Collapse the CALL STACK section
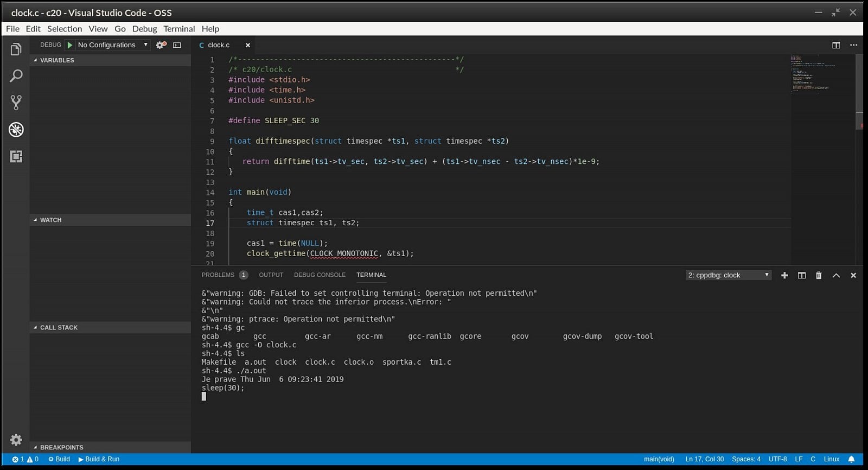The height and width of the screenshot is (470, 868). click(59, 327)
